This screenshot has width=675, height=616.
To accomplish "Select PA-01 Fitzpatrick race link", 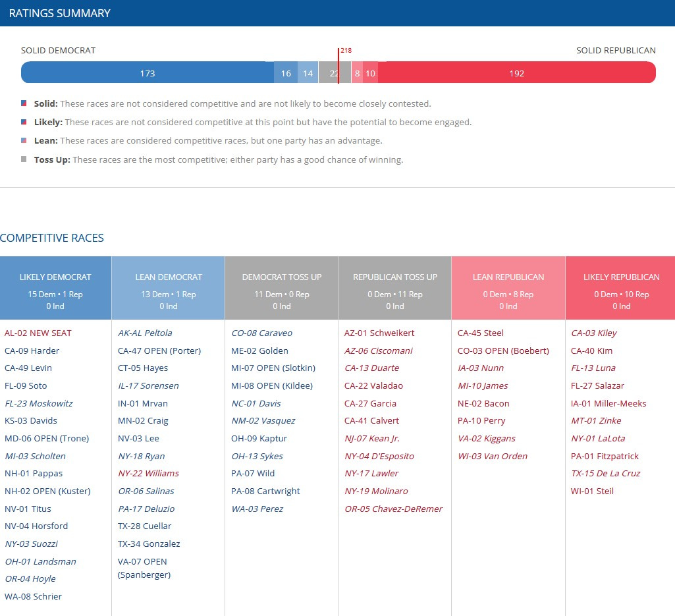I will pos(605,456).
